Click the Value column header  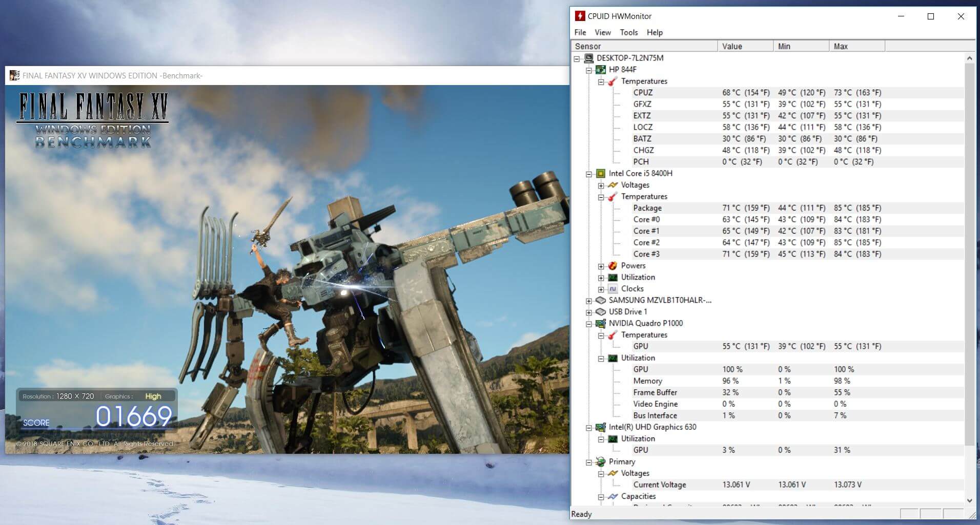[745, 46]
